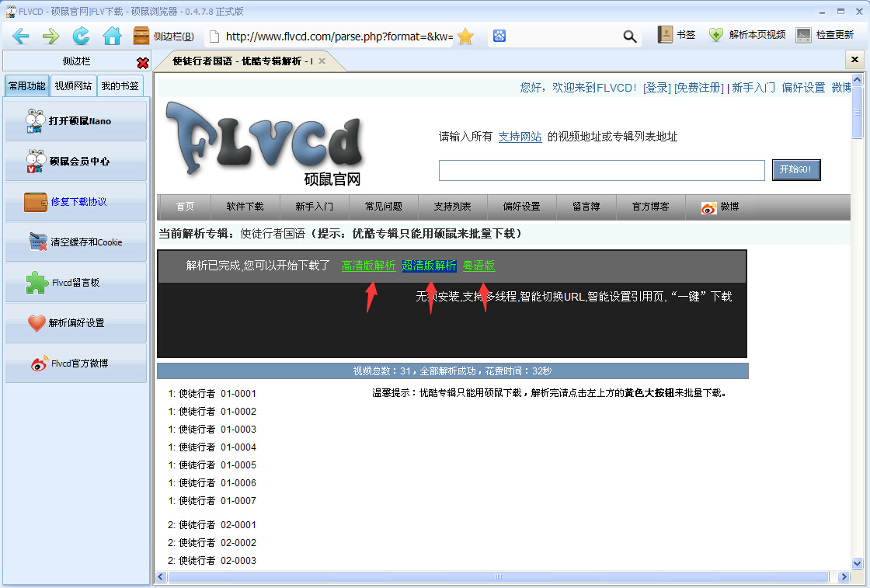Click the 使徒行者 01-0003 entry
Screen dimensions: 870x588
pos(212,430)
